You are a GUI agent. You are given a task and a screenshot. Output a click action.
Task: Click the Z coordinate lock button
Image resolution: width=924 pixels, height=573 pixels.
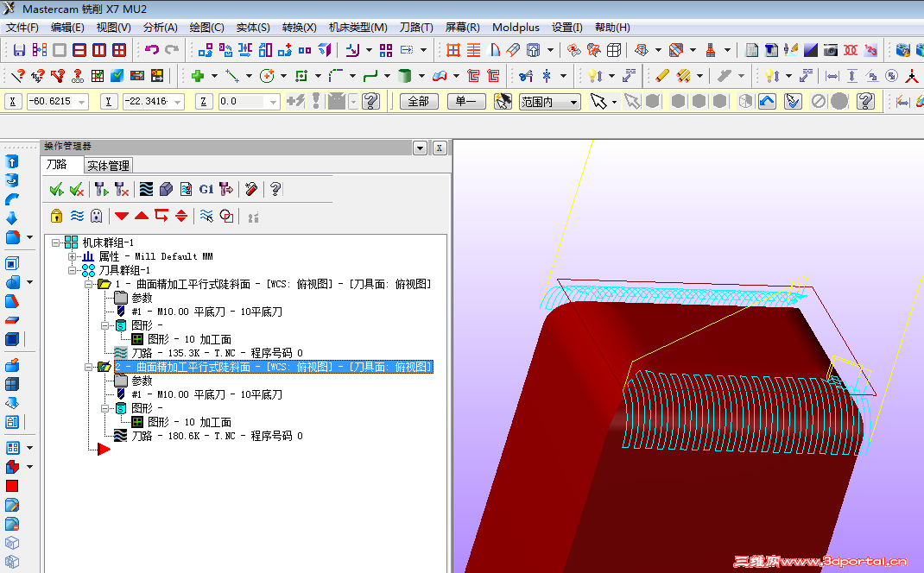[x=203, y=101]
